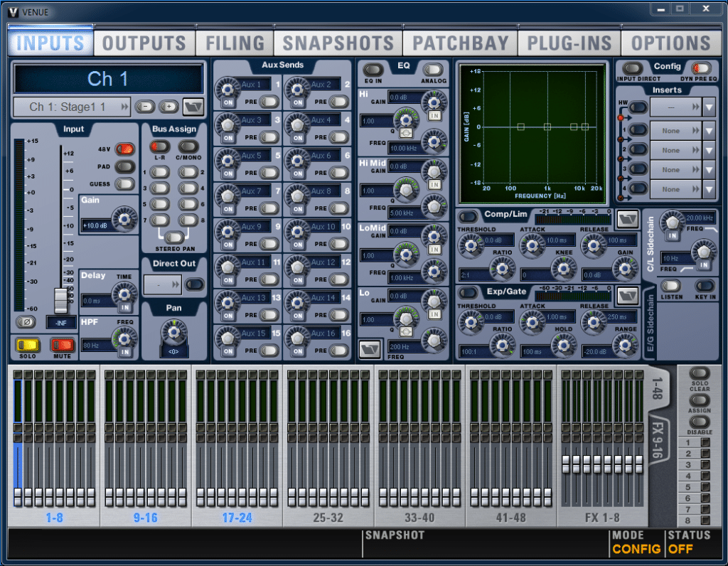The image size is (728, 566).
Task: Open the SNAPSHOTS tab
Action: click(338, 43)
